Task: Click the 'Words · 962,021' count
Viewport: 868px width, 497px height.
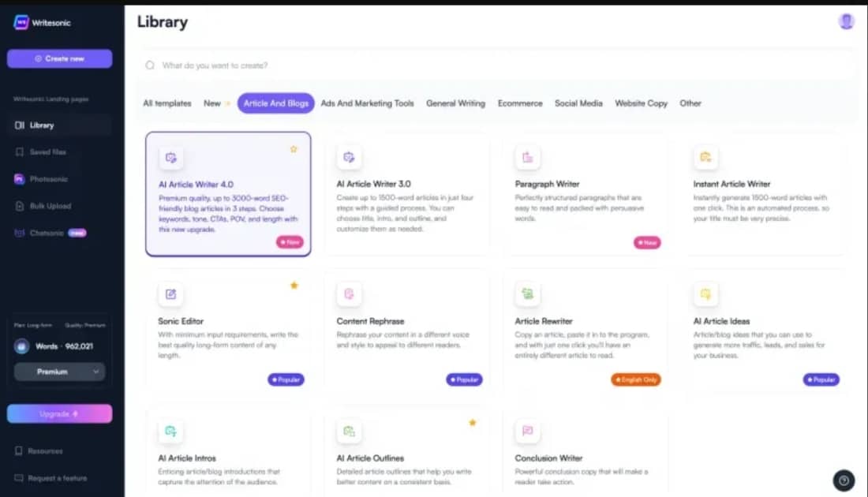Action: 64,346
